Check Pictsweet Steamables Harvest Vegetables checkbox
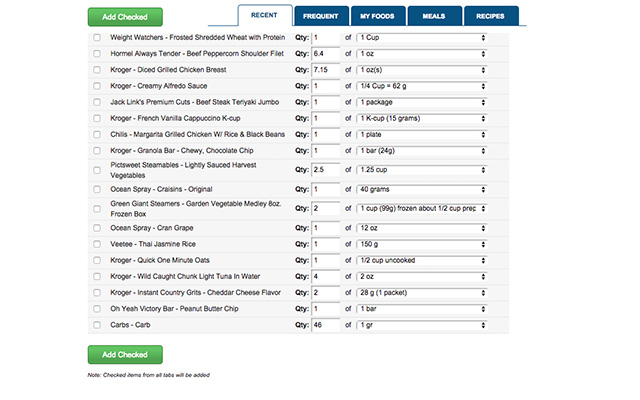 [97, 170]
